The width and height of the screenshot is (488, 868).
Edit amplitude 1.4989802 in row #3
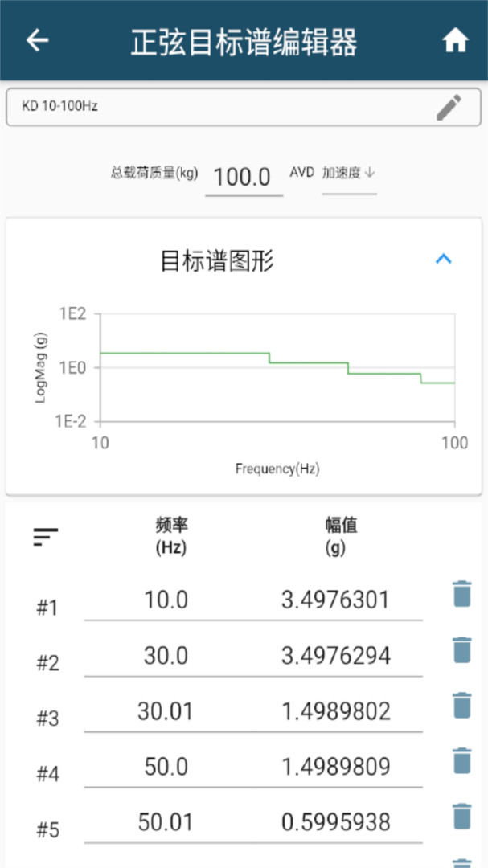(x=336, y=712)
